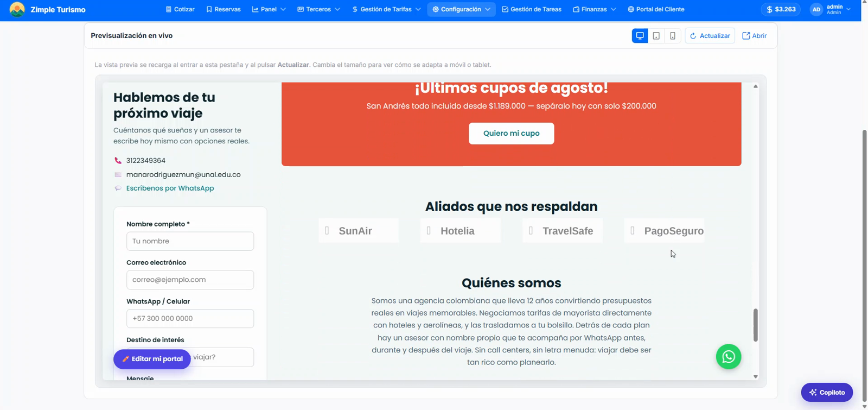Click the floating green WhatsApp button

729,357
